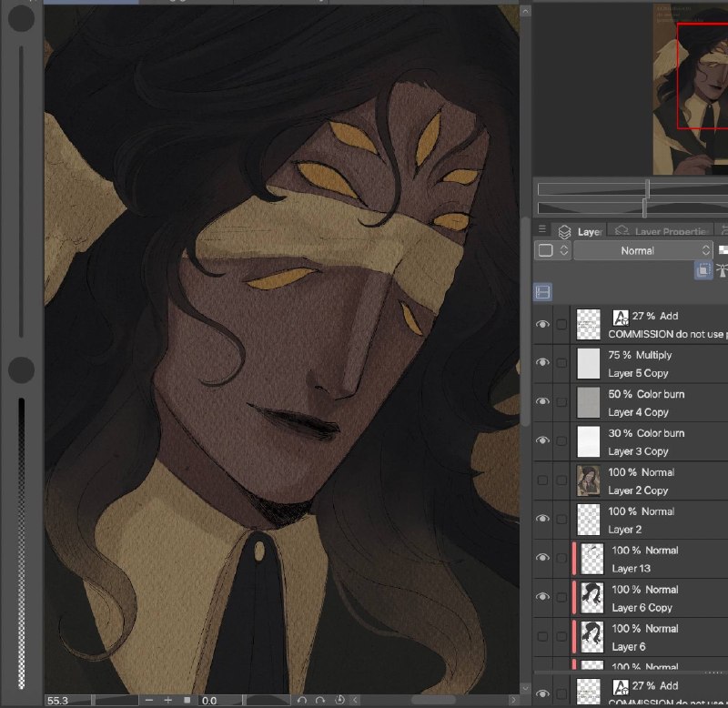728x708 pixels.
Task: Show the hidden Layer 6
Action: point(541,636)
